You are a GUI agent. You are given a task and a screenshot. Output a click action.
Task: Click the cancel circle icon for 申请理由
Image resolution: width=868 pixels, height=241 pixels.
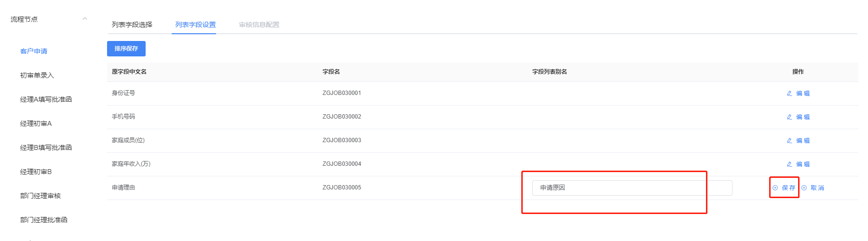click(804, 188)
